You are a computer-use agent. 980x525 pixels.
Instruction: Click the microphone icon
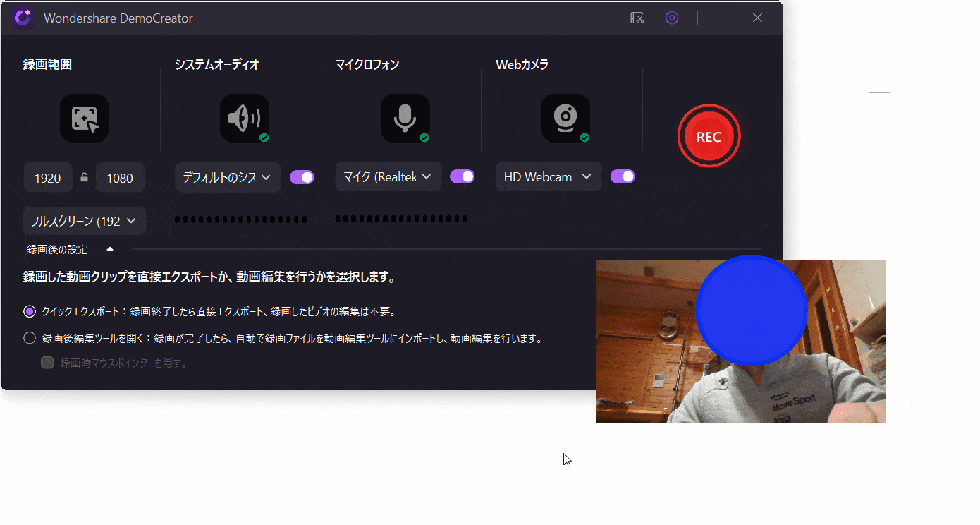pos(405,119)
